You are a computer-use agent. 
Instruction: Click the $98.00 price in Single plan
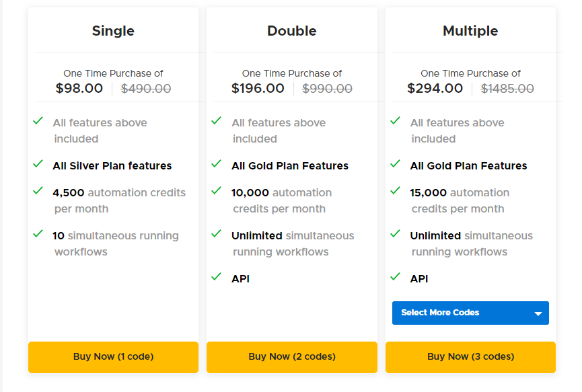(x=79, y=88)
